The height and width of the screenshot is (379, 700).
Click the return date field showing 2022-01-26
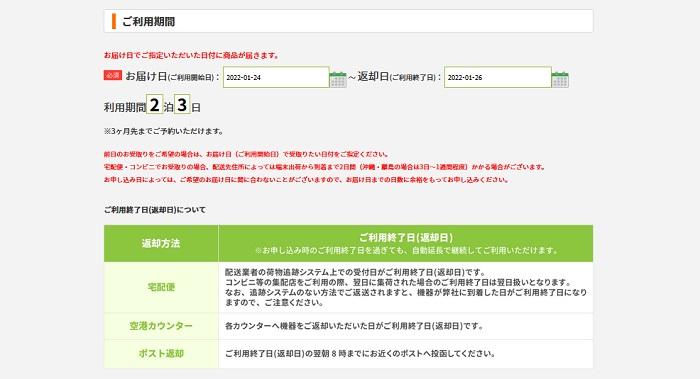[497, 77]
